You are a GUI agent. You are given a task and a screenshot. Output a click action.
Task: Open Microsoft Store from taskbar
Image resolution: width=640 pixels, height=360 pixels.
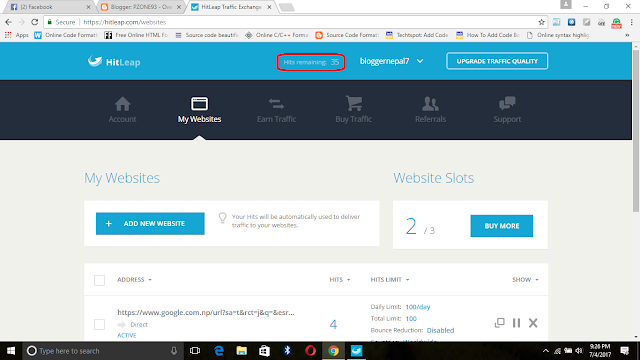pyautogui.click(x=264, y=351)
